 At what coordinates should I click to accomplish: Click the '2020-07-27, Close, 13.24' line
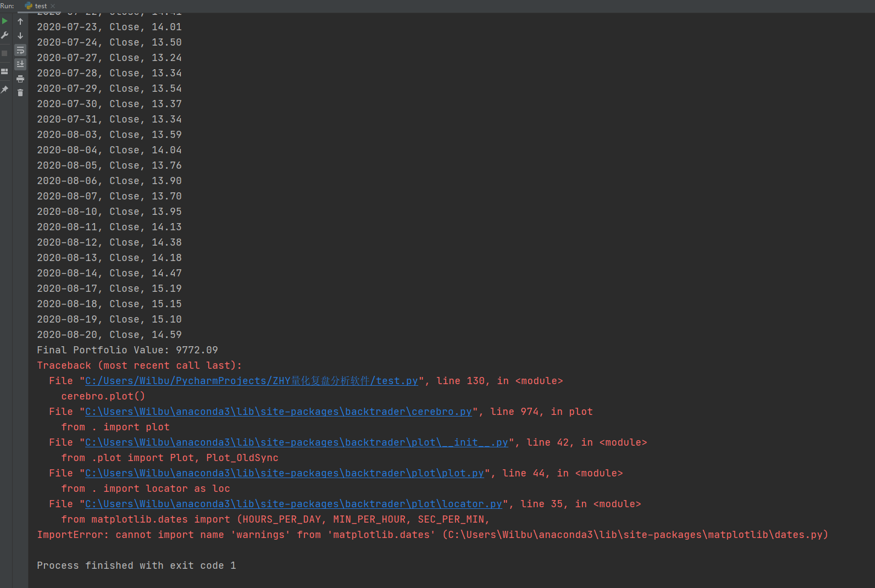109,58
